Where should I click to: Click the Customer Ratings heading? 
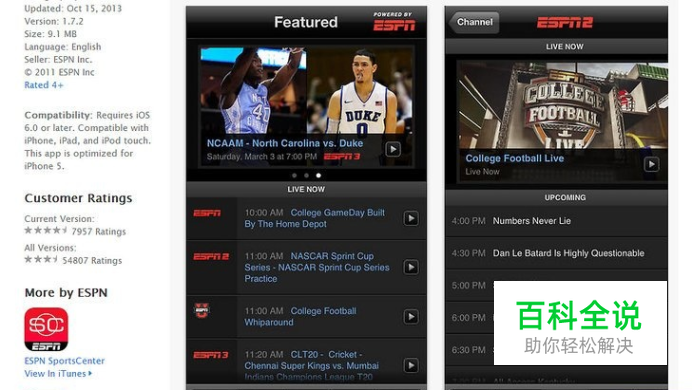point(78,198)
